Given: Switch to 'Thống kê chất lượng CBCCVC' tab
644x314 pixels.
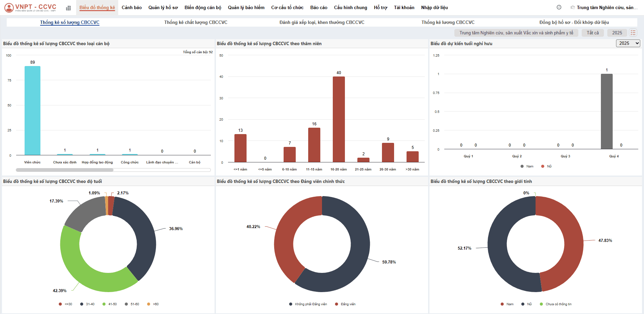Looking at the screenshot, I should pos(196,22).
